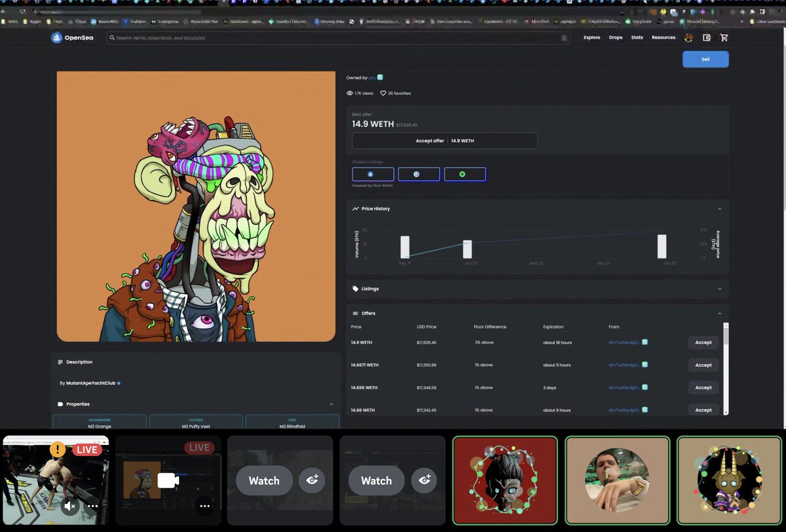Collapse the Offers section
The height and width of the screenshot is (532, 786).
click(719, 313)
